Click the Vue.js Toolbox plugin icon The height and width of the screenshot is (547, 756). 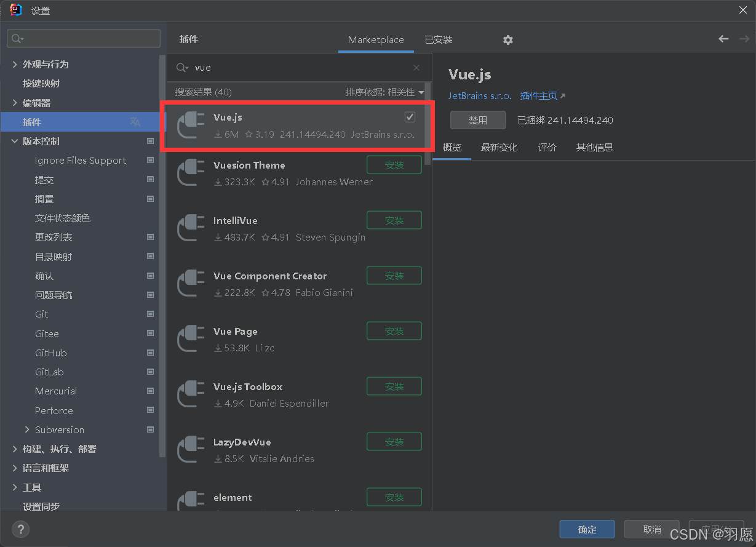pos(191,394)
